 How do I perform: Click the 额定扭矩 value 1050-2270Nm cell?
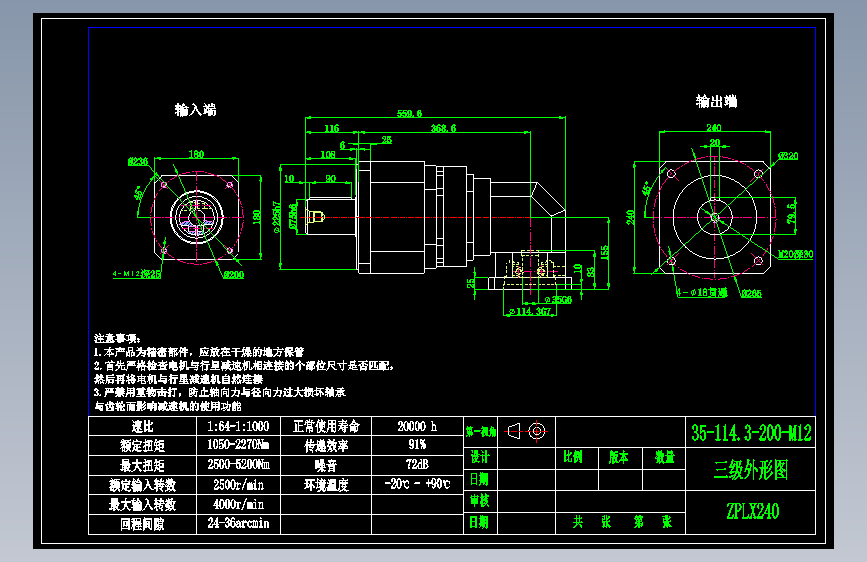pyautogui.click(x=238, y=445)
